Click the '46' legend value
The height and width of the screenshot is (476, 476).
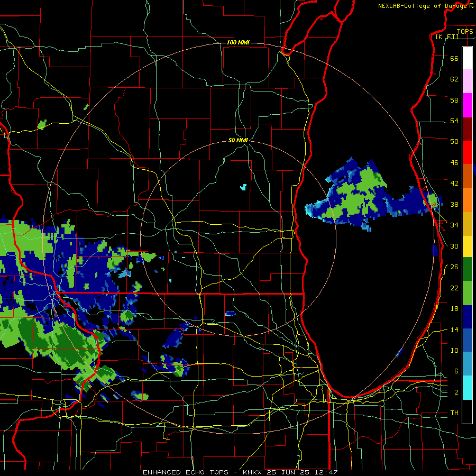pos(454,163)
